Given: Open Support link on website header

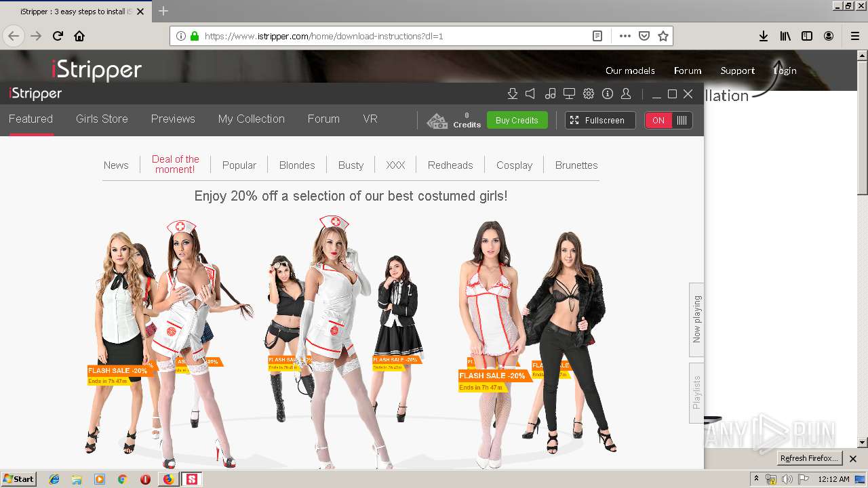Looking at the screenshot, I should coord(738,70).
